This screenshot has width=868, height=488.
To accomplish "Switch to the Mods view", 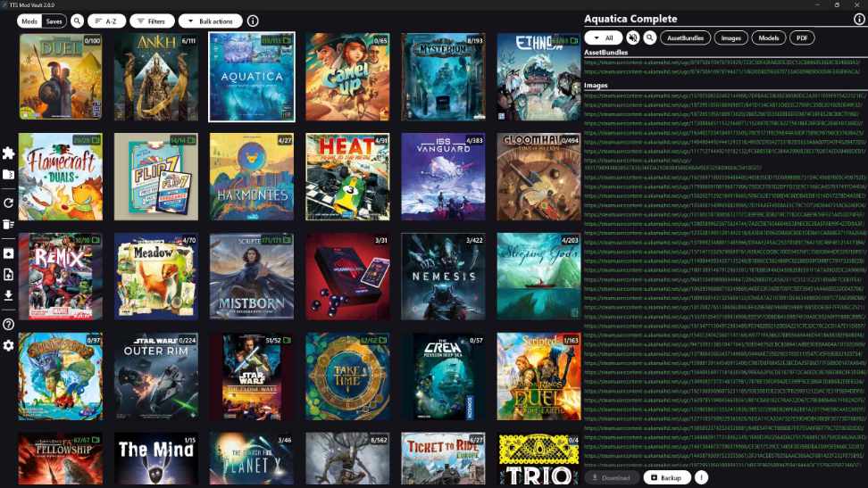I will coord(29,21).
